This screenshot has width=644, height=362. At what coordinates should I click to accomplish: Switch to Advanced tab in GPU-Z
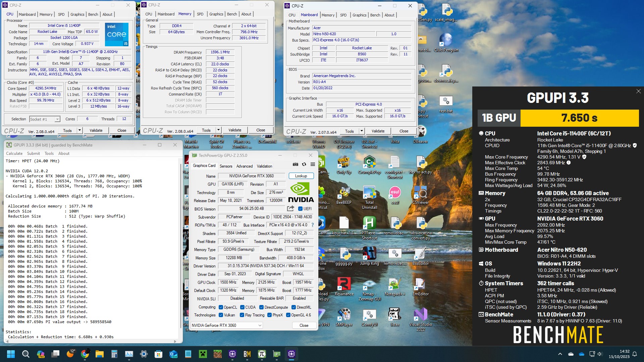[x=245, y=166]
